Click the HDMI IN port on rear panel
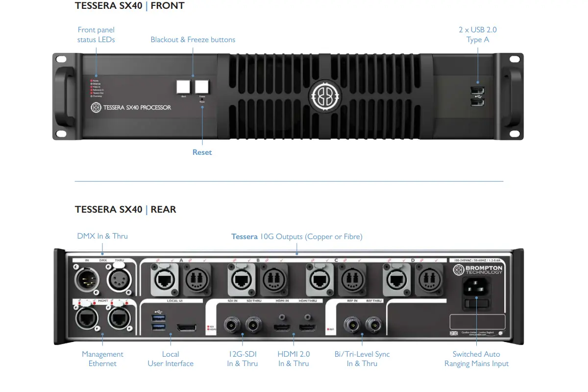The image size is (588, 392). (282, 327)
